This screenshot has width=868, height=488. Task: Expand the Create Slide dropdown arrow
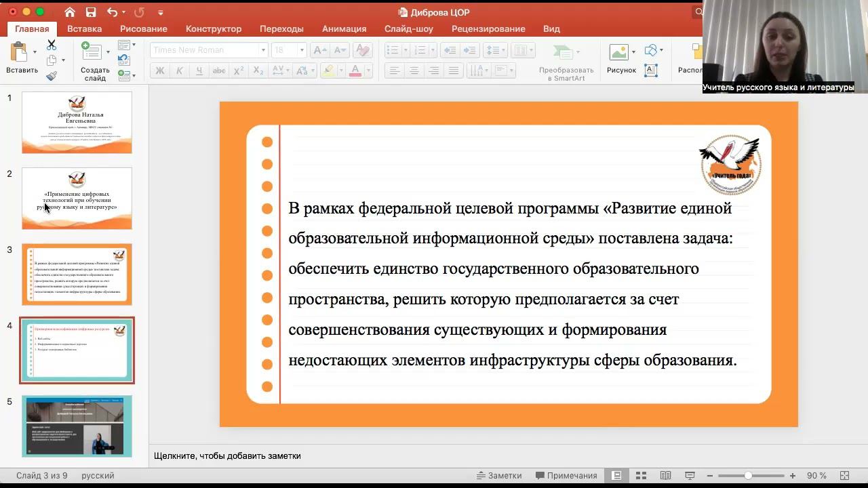107,52
